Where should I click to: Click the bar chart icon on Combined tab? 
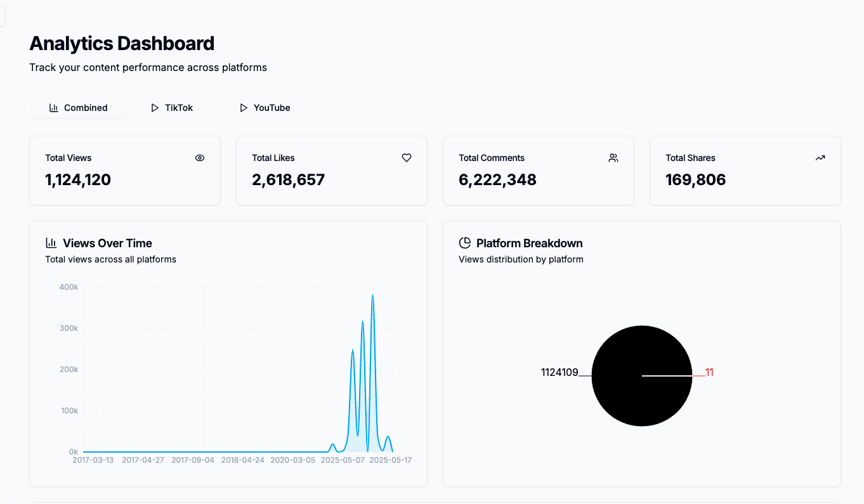click(54, 108)
